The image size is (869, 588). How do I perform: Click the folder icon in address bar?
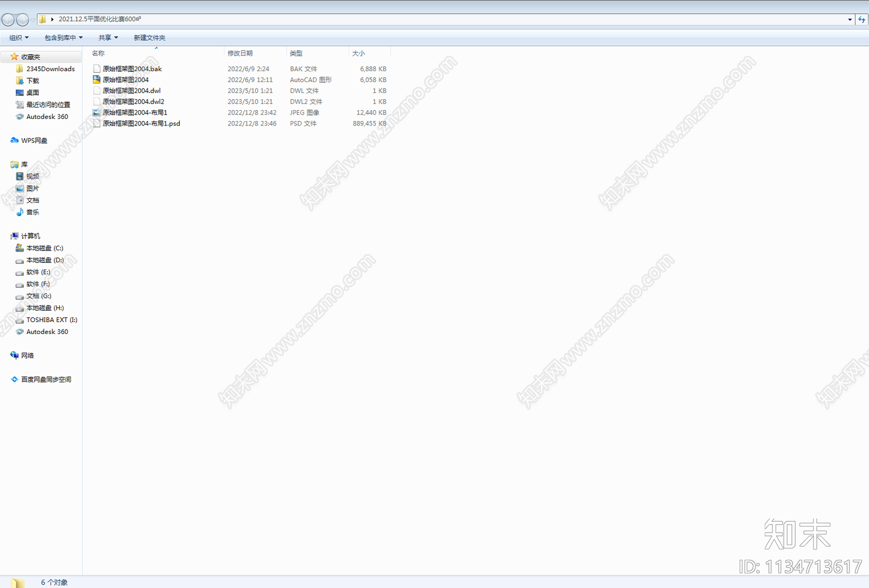click(42, 19)
